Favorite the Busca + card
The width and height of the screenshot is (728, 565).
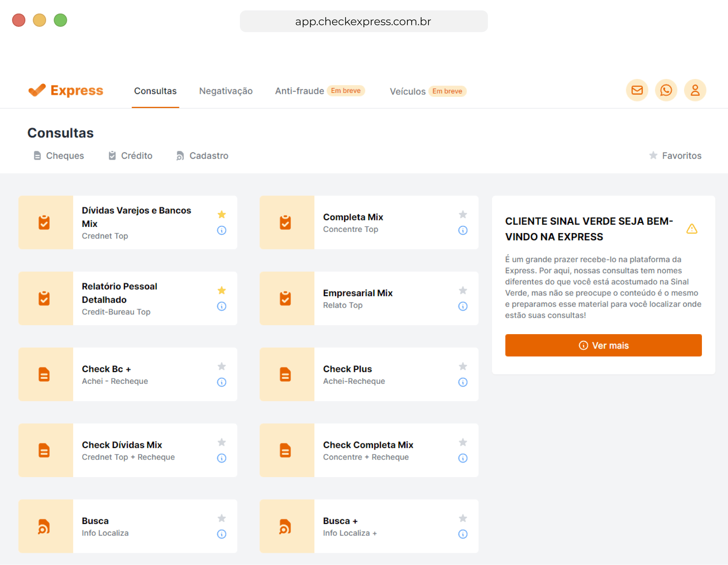[463, 518]
